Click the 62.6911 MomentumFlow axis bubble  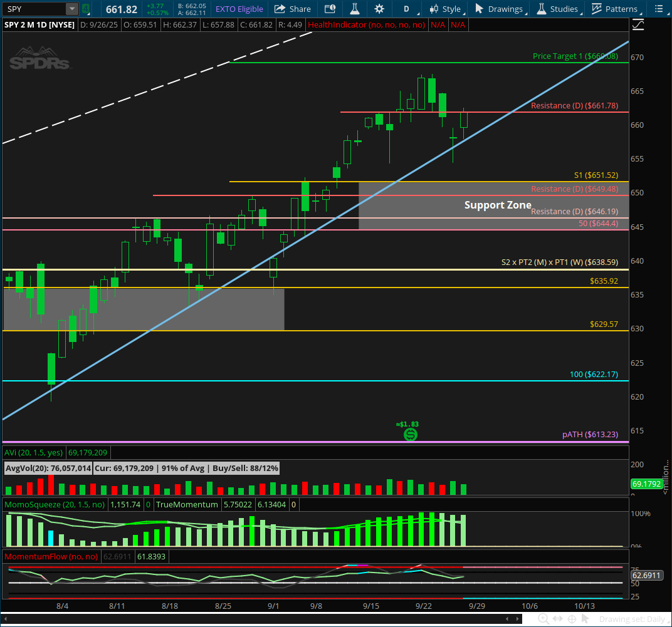pyautogui.click(x=646, y=575)
